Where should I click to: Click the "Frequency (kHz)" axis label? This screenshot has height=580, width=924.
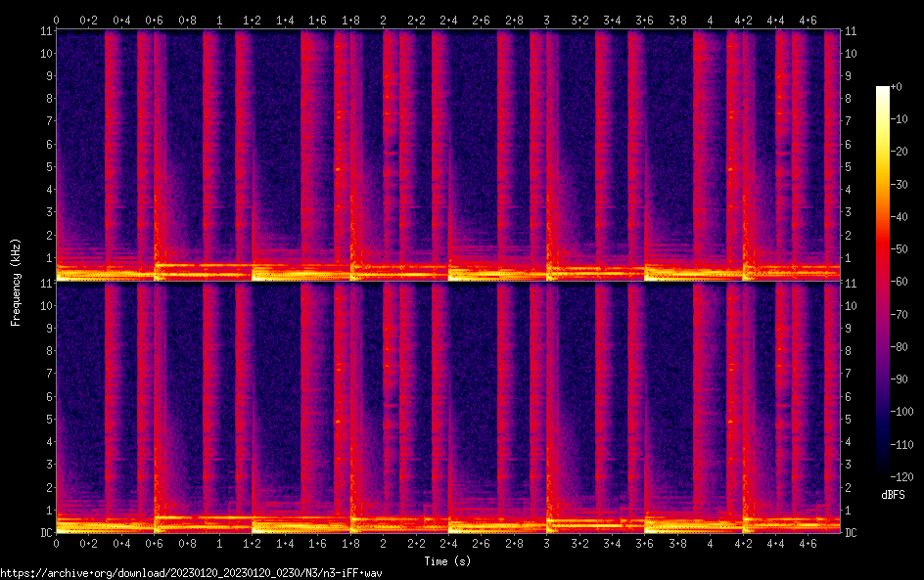(x=16, y=281)
